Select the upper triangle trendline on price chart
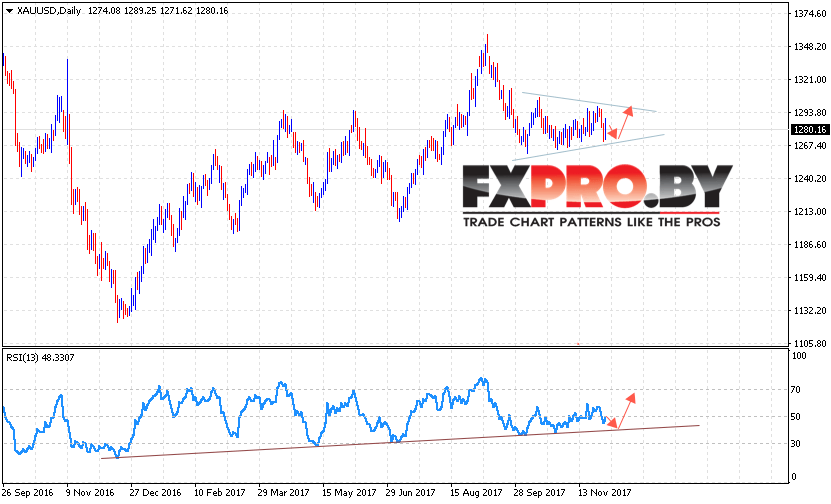831x504 pixels. click(x=589, y=102)
